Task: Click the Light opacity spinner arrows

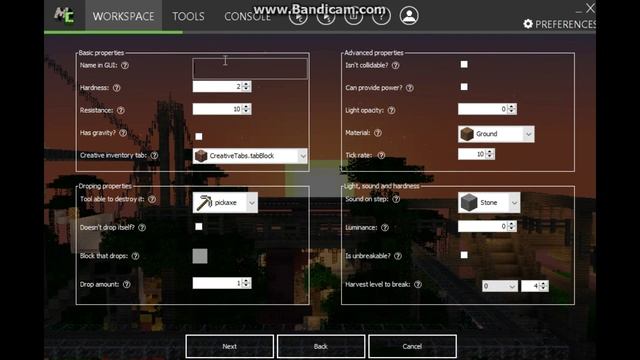Action: point(511,109)
